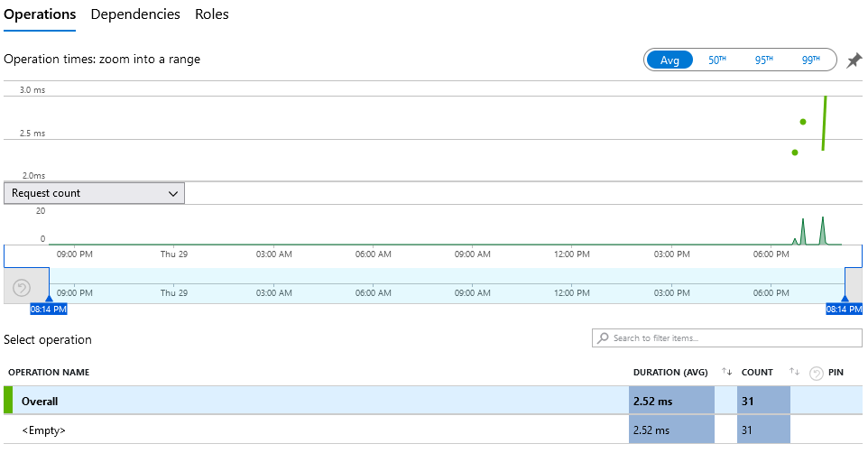This screenshot has width=868, height=453.
Task: Sort by Duration (Avg) arrows
Action: click(x=726, y=372)
